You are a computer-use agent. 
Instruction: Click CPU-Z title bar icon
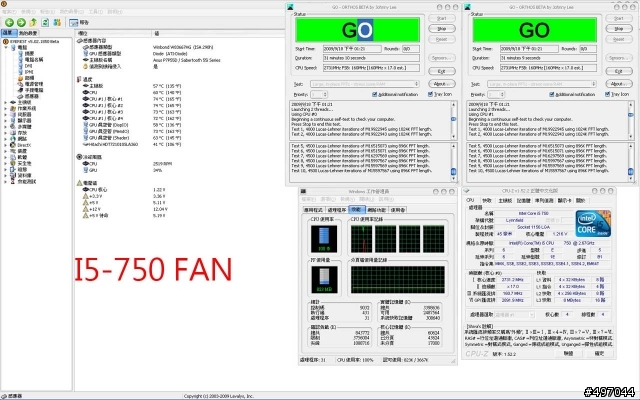[x=467, y=191]
